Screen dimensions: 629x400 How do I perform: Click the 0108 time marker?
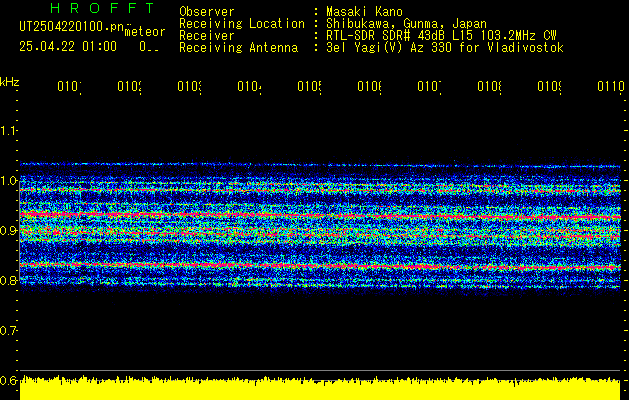click(489, 87)
